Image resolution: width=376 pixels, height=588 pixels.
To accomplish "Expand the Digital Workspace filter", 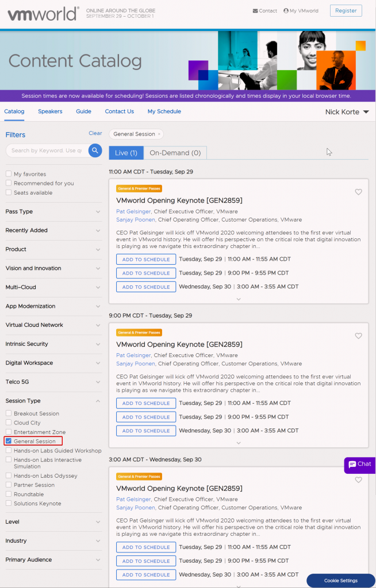I will (53, 363).
